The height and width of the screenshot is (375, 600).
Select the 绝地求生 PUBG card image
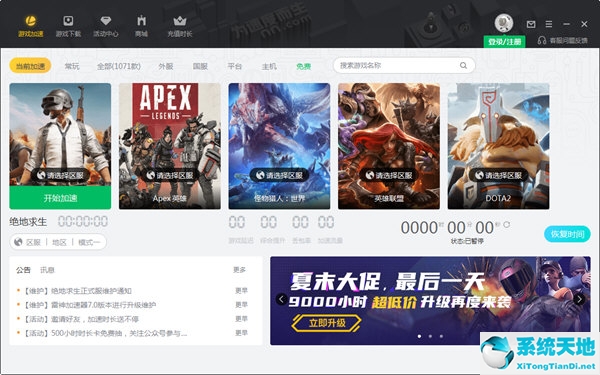tap(60, 135)
